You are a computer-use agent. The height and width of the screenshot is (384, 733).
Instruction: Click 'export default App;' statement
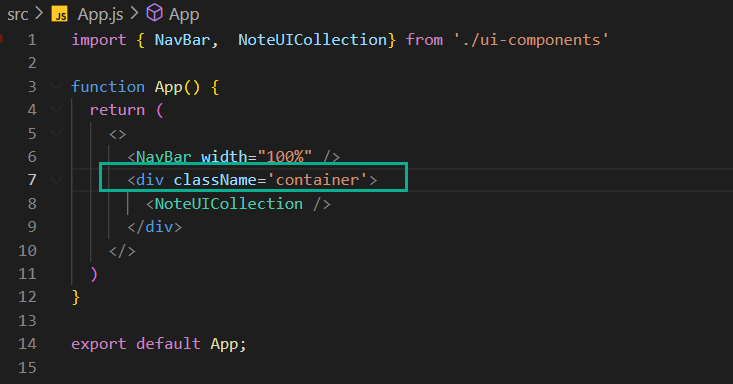(x=159, y=344)
